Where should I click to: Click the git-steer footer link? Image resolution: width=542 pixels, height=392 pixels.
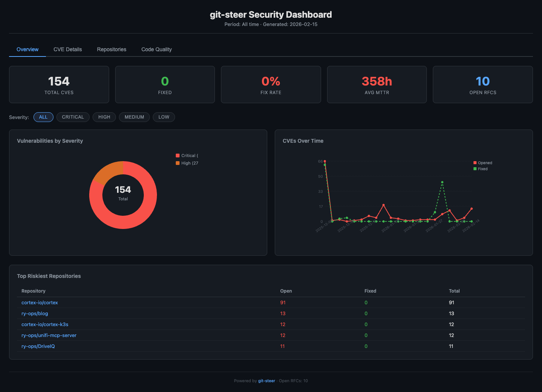[266, 381]
